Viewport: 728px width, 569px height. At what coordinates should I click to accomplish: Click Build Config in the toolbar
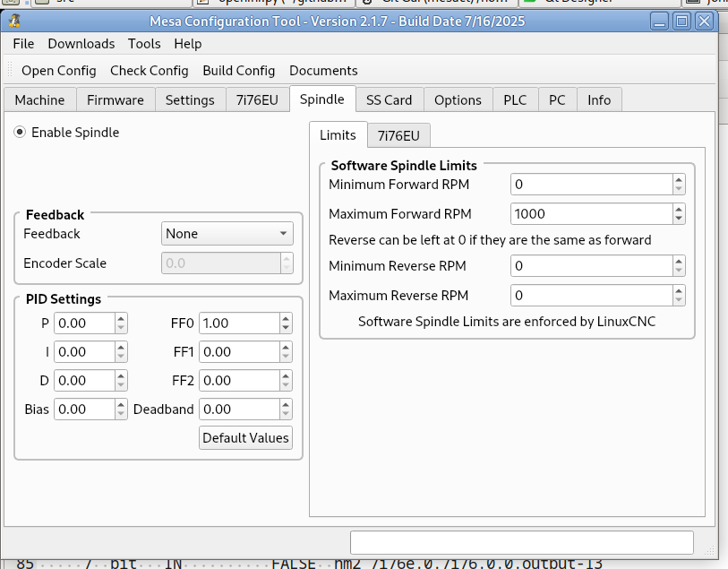[x=239, y=71]
